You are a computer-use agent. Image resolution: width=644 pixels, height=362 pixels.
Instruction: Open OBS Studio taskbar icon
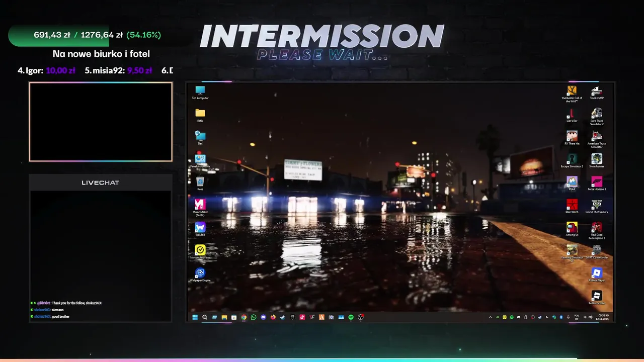tap(361, 317)
